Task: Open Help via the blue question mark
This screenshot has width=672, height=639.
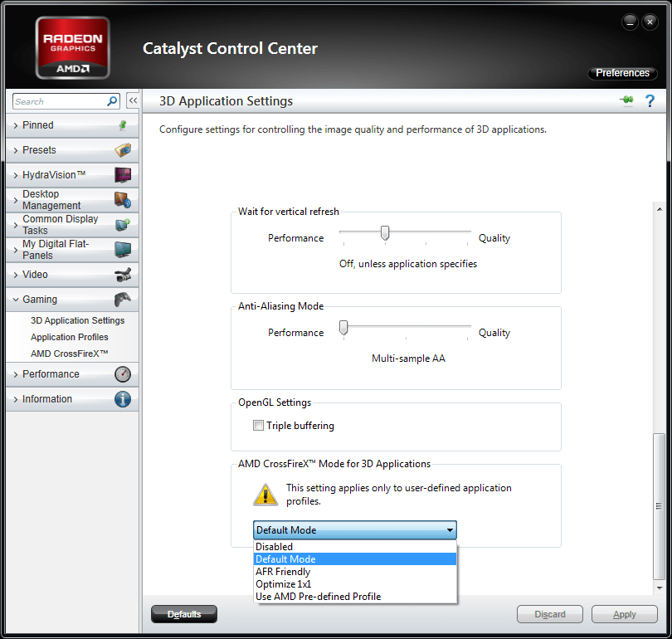Action: [650, 100]
